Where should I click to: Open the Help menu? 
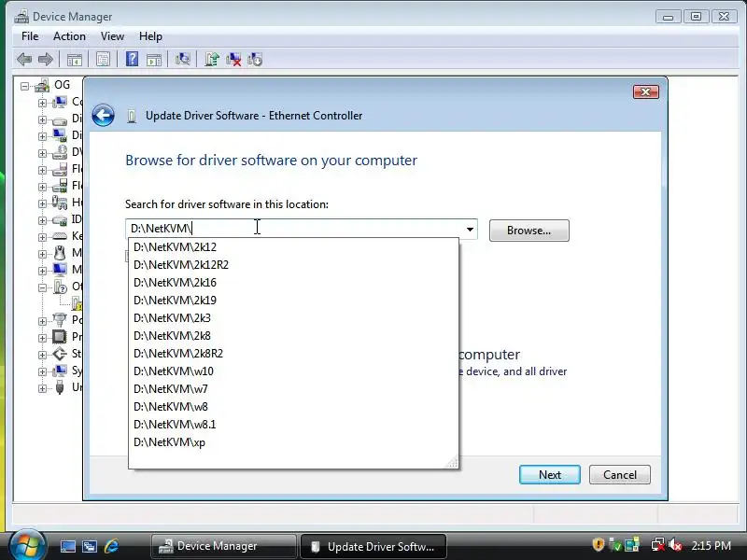[x=150, y=36]
